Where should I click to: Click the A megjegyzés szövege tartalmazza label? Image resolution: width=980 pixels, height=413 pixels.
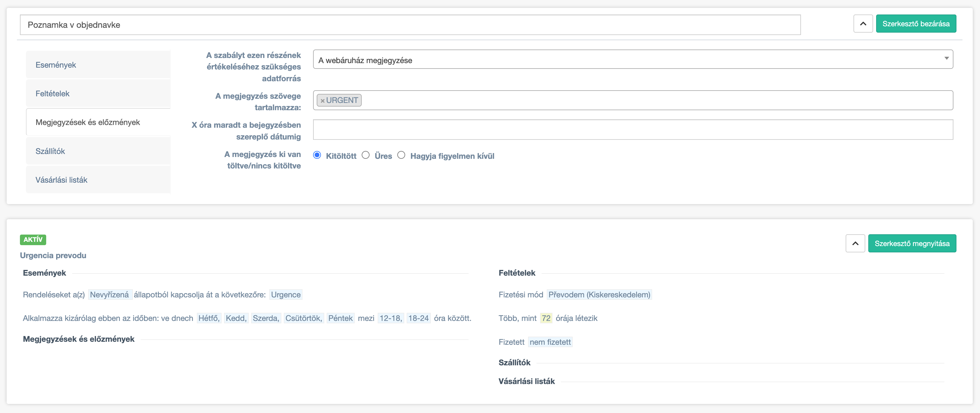pyautogui.click(x=258, y=101)
